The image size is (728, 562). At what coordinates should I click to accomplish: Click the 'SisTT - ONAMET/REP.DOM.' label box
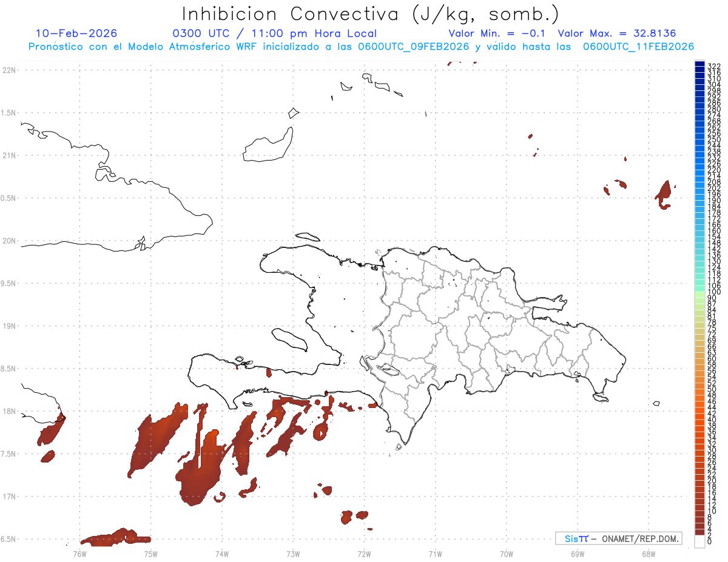(618, 538)
